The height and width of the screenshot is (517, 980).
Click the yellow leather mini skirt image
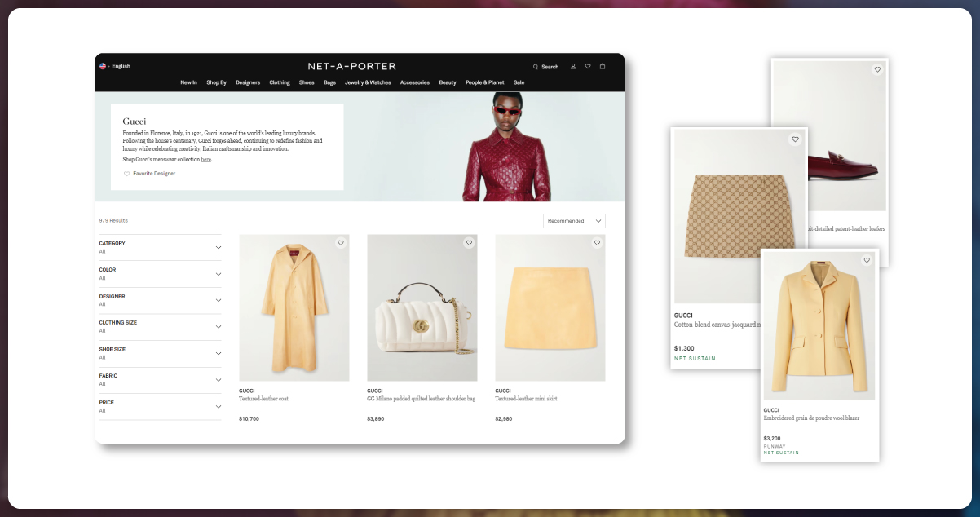click(x=550, y=307)
